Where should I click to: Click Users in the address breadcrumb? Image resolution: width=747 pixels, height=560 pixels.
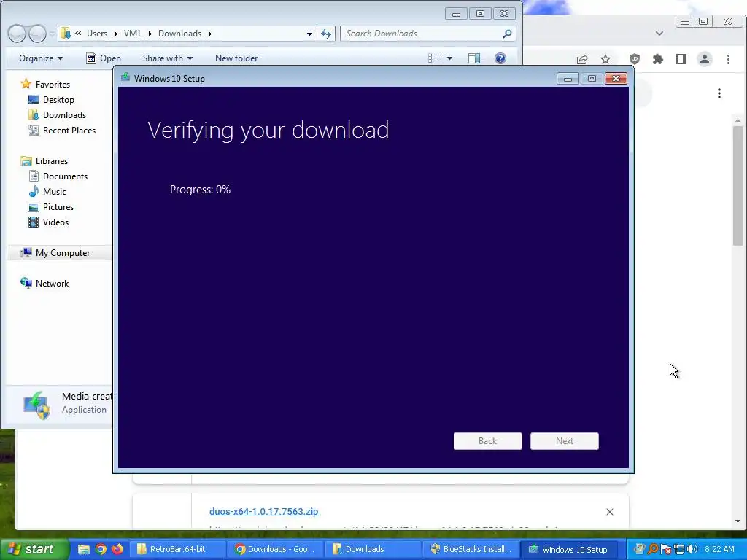click(97, 34)
